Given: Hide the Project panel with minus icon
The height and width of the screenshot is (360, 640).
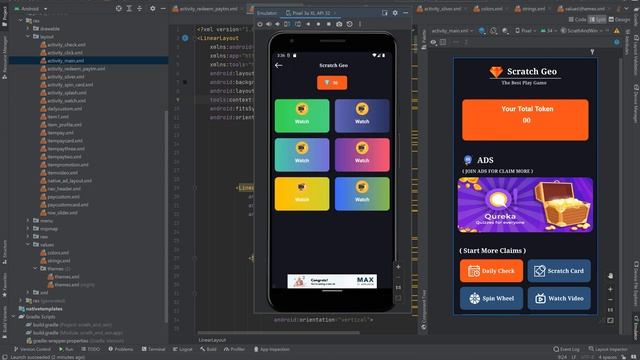Looking at the screenshot, I should coord(162,8).
